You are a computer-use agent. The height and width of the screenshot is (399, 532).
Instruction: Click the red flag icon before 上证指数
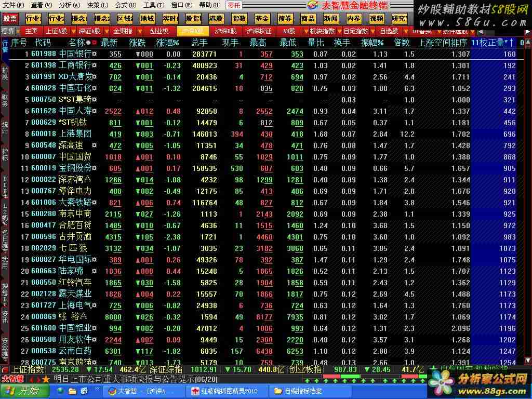(5, 369)
